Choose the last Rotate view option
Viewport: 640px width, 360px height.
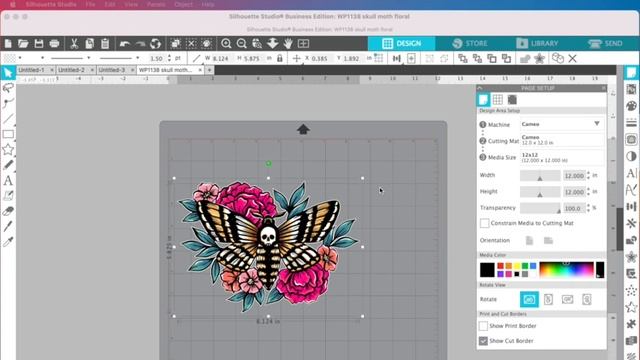pos(587,300)
